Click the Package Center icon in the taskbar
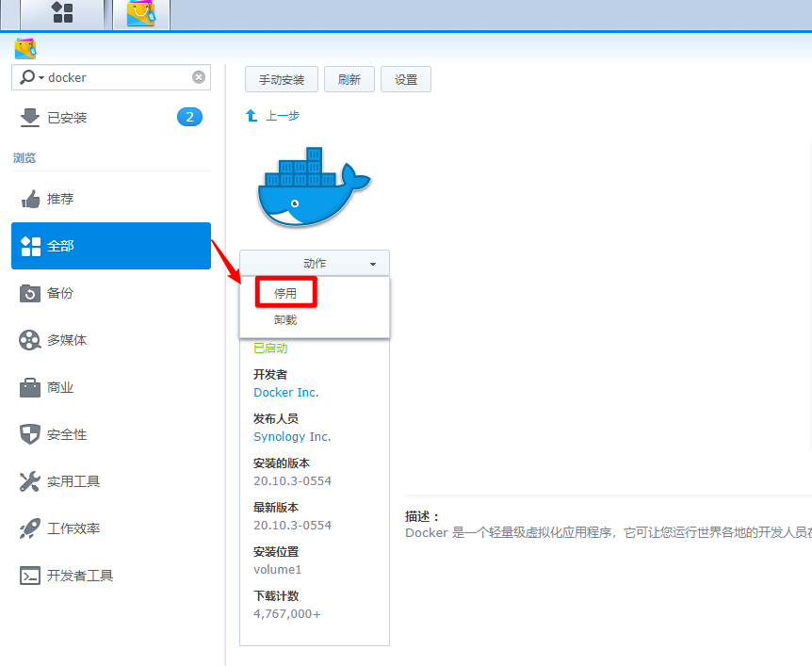812x666 pixels. pos(140,14)
